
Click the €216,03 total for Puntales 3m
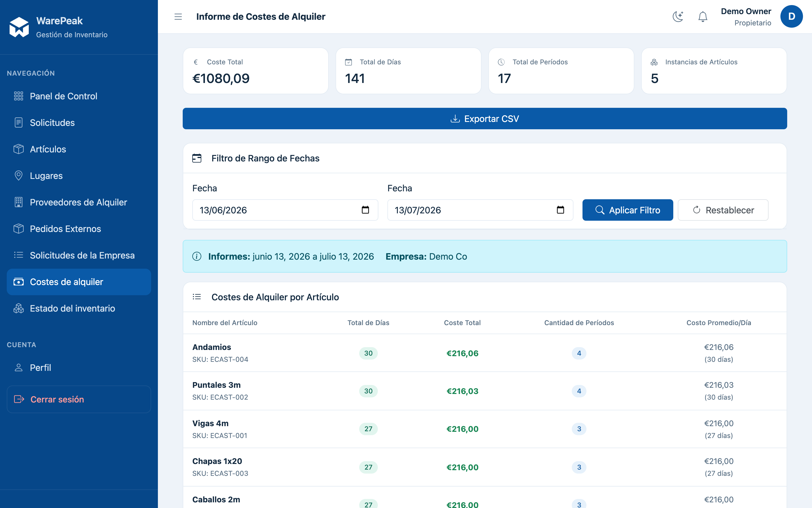462,391
